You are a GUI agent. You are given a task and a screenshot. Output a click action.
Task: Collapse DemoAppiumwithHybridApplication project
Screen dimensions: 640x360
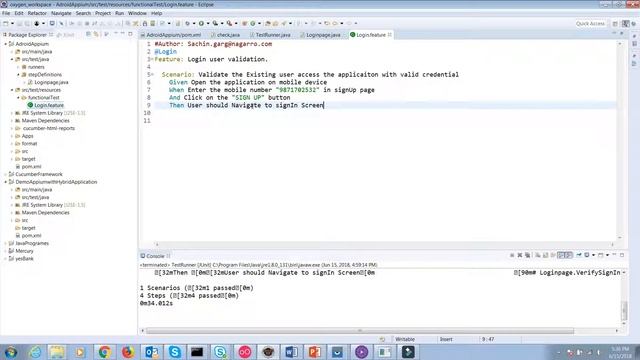click(x=6, y=182)
